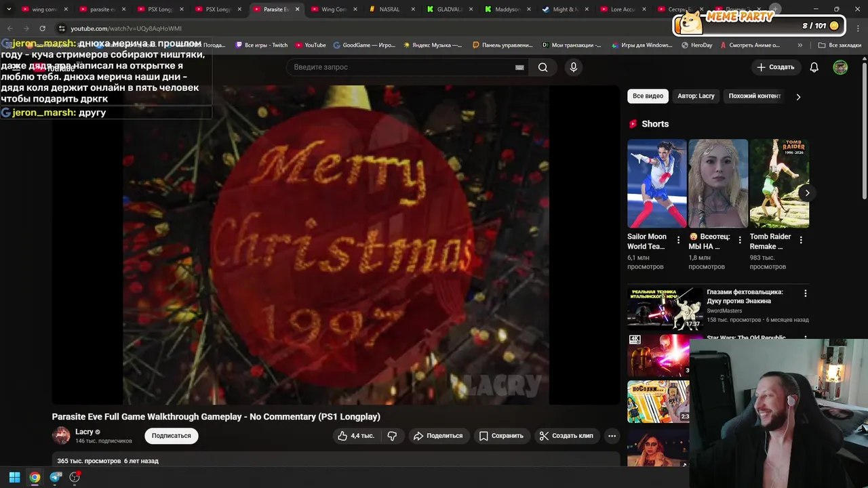The image size is (868, 488).
Task: Click the Подписаться subscribe button
Action: click(171, 436)
